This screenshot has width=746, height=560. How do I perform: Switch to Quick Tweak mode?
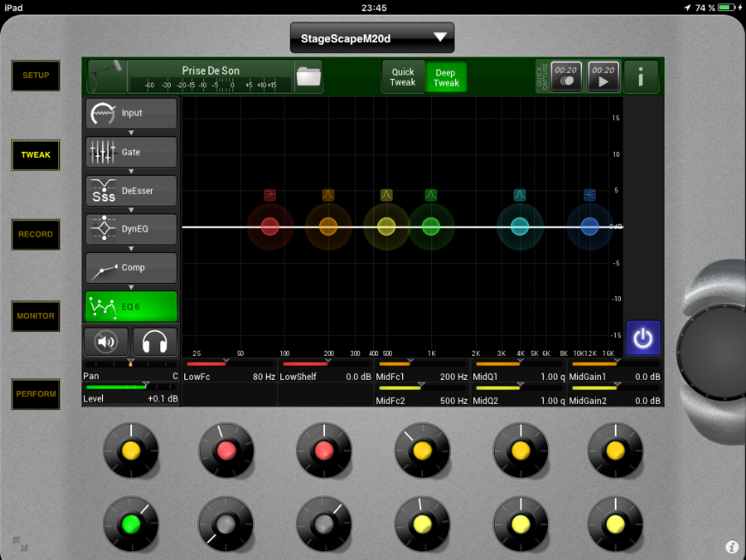[x=403, y=77]
